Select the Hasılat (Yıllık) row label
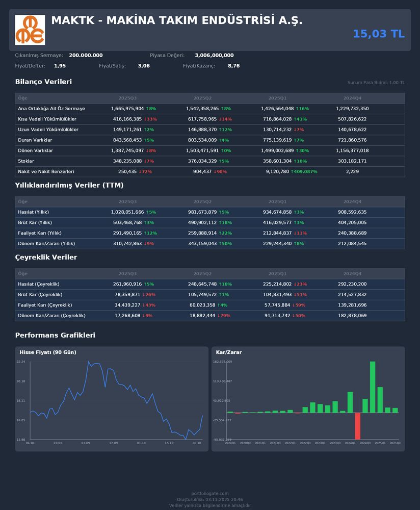The width and height of the screenshot is (420, 510). coord(34,212)
